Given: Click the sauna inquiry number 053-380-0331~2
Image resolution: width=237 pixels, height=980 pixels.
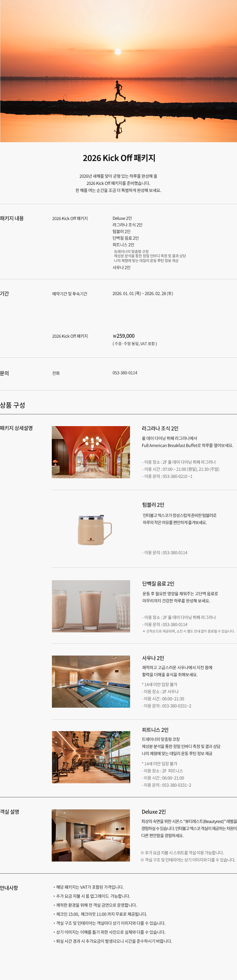Looking at the screenshot, I should point(177,706).
